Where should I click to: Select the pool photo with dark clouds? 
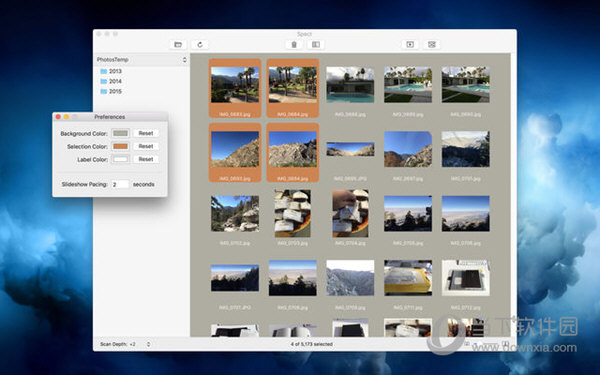pyautogui.click(x=350, y=85)
